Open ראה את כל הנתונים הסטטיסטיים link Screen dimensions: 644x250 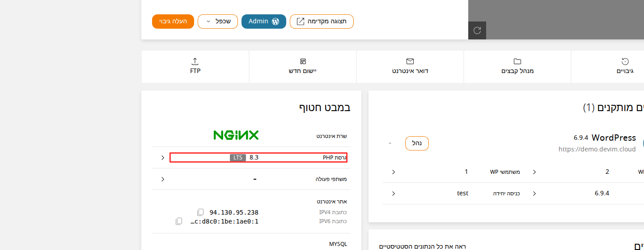pyautogui.click(x=423, y=246)
